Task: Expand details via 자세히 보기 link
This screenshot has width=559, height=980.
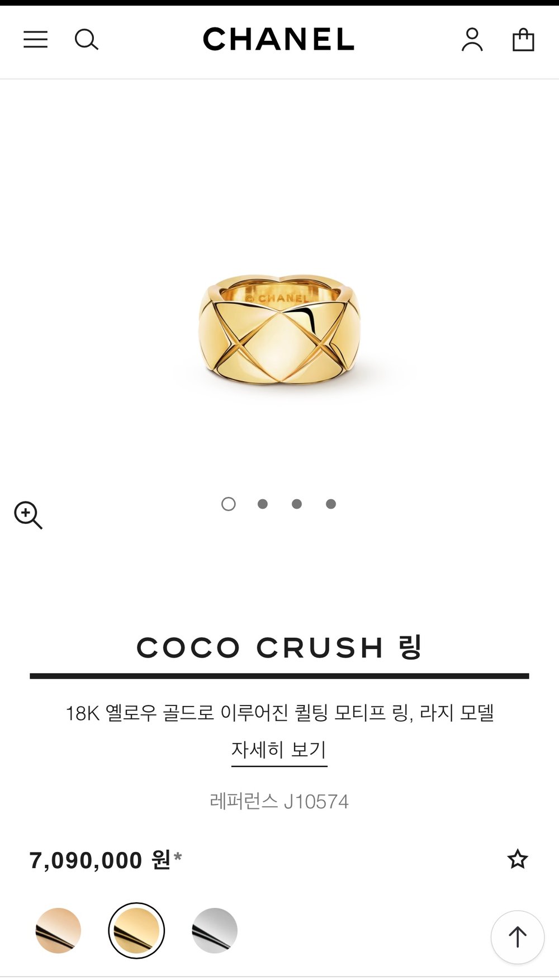Action: click(x=279, y=750)
